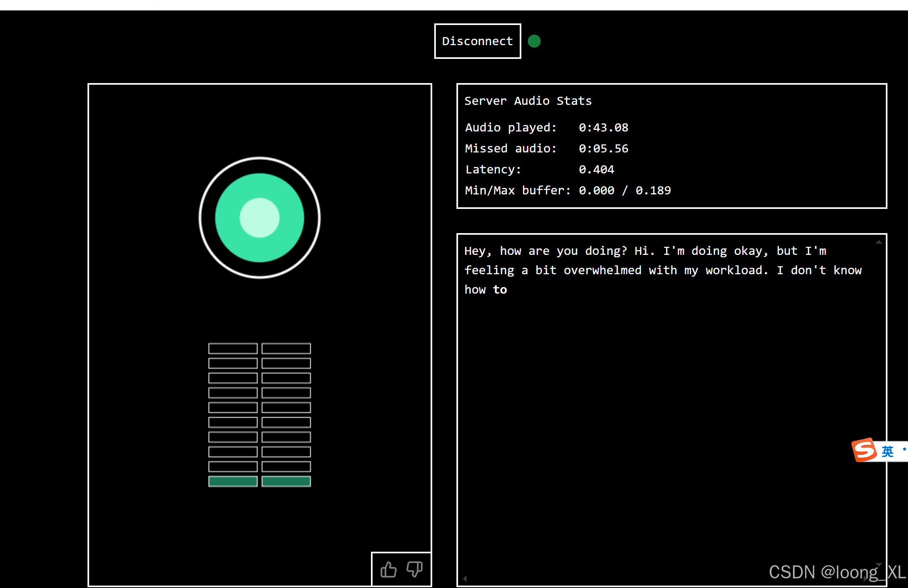Click the thumbs down feedback icon
Screen dimensions: 908x588
click(x=414, y=569)
